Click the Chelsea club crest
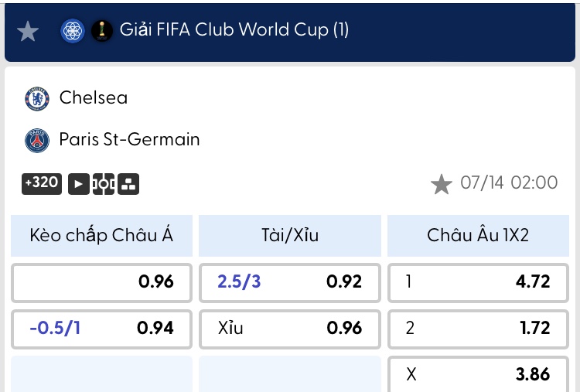 tap(37, 99)
